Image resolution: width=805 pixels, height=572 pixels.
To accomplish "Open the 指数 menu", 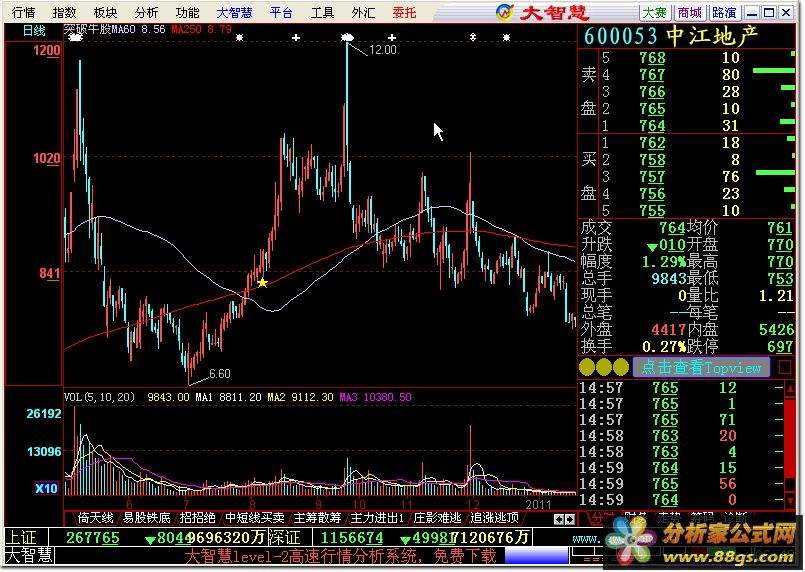I will [x=64, y=12].
